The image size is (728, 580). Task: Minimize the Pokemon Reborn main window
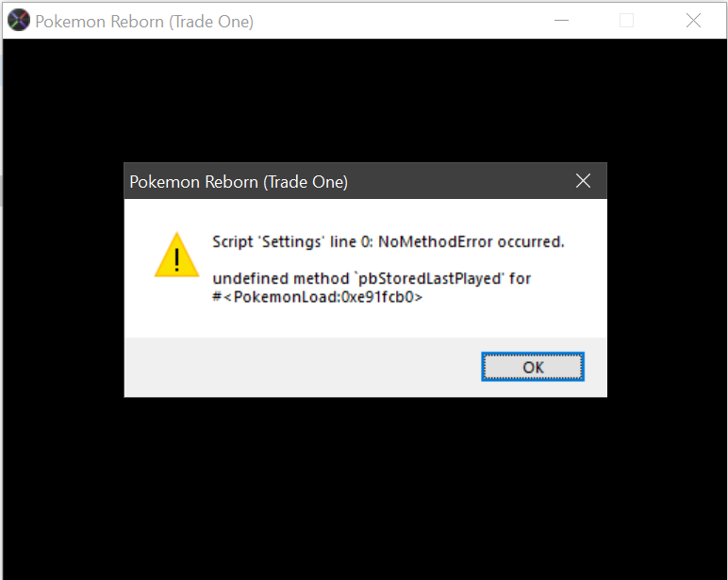561,21
